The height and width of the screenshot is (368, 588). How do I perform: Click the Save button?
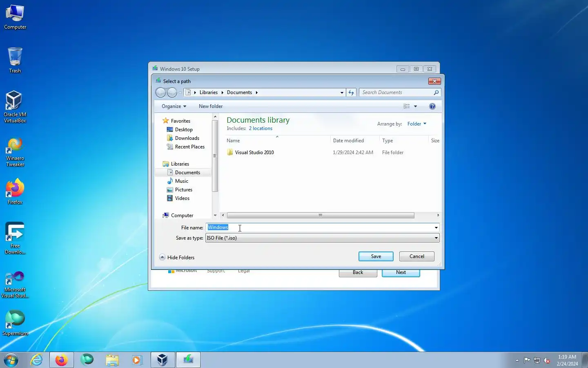click(376, 256)
